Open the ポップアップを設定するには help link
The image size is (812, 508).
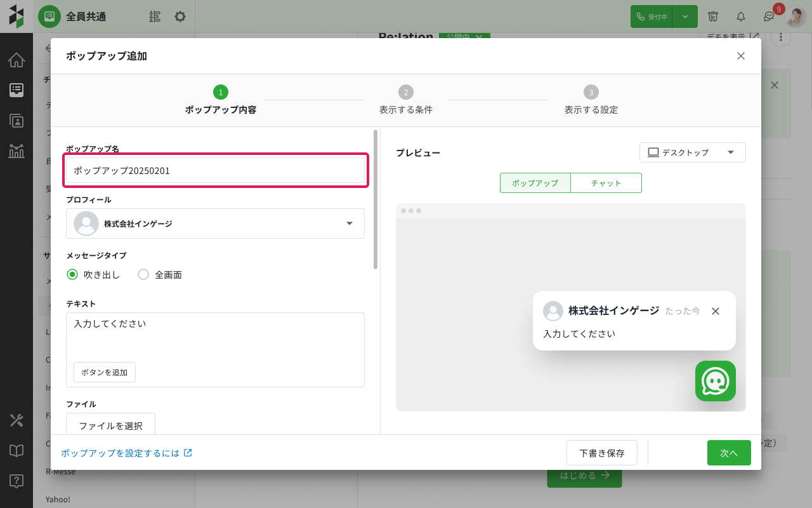click(126, 453)
